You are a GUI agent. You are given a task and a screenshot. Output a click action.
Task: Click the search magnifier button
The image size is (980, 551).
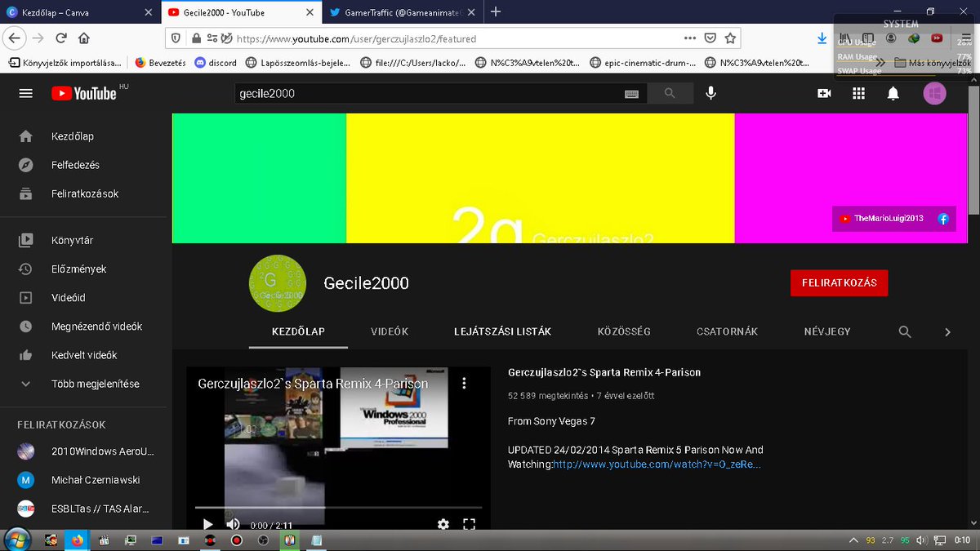point(670,93)
